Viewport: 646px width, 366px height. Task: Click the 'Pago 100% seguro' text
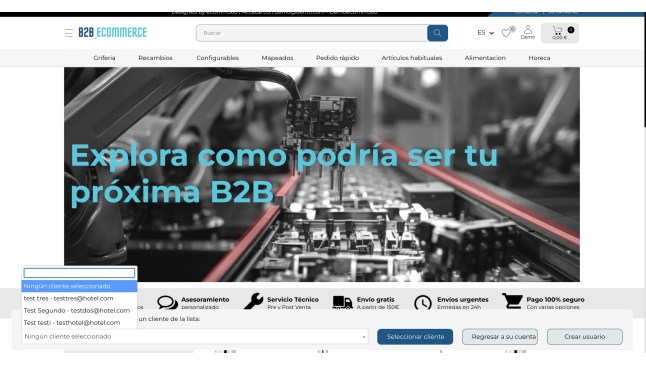(x=555, y=299)
